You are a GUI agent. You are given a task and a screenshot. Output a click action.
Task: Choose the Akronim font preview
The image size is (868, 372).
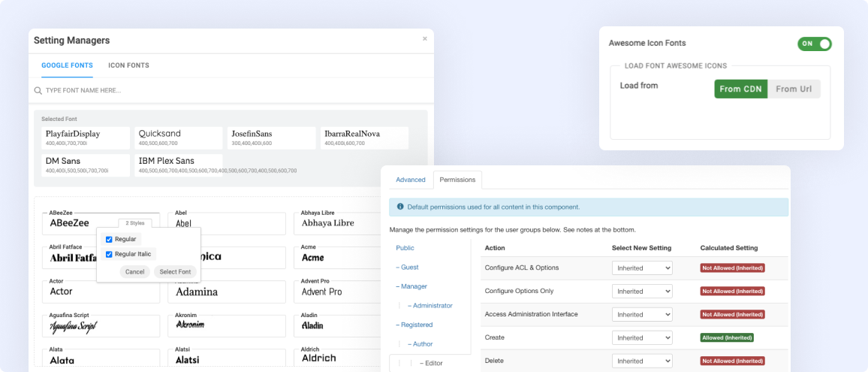(x=227, y=326)
